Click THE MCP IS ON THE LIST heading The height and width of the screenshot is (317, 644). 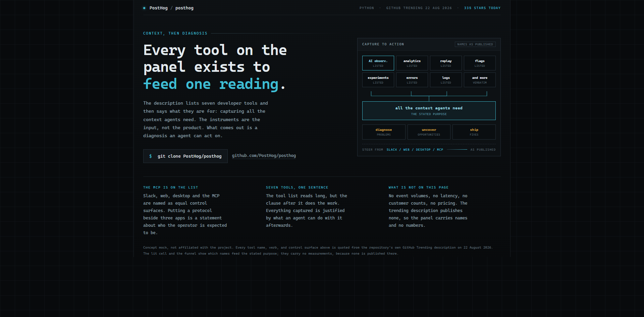click(171, 188)
